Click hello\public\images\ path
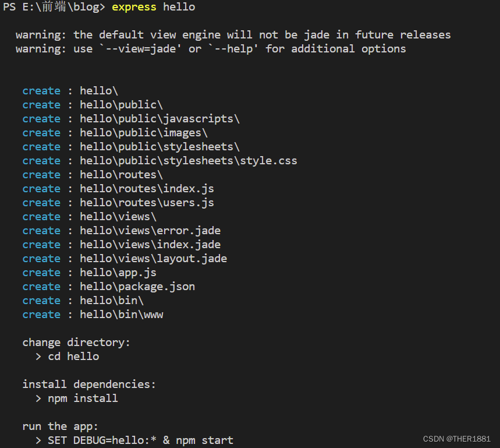The image size is (500, 448). (x=144, y=133)
